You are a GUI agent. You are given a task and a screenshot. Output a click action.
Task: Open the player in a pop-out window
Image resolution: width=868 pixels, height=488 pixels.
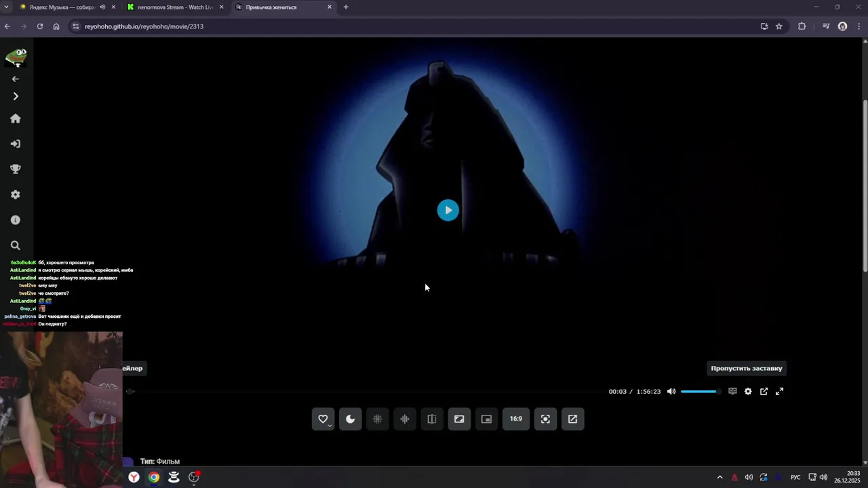(x=764, y=391)
